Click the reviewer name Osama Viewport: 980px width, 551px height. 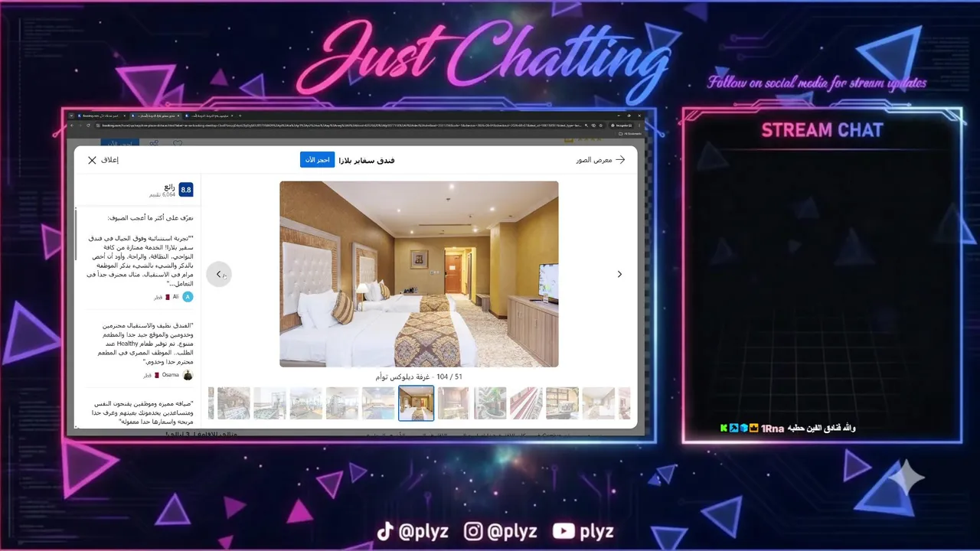pyautogui.click(x=170, y=375)
